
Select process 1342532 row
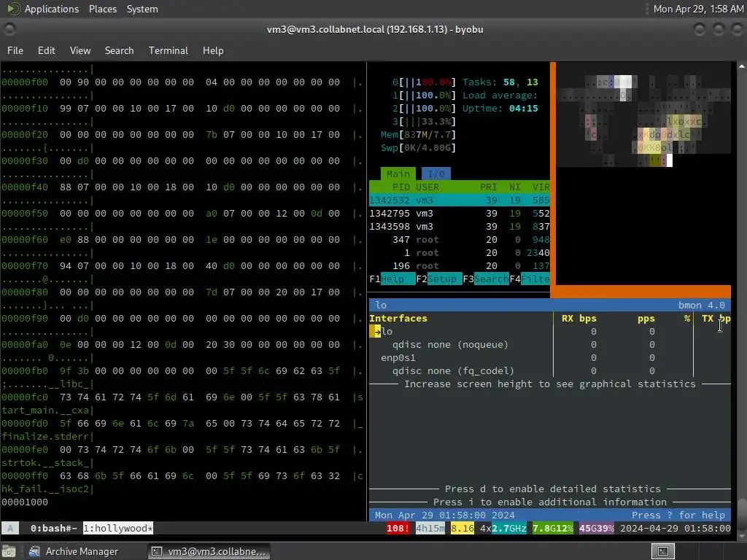click(x=460, y=200)
